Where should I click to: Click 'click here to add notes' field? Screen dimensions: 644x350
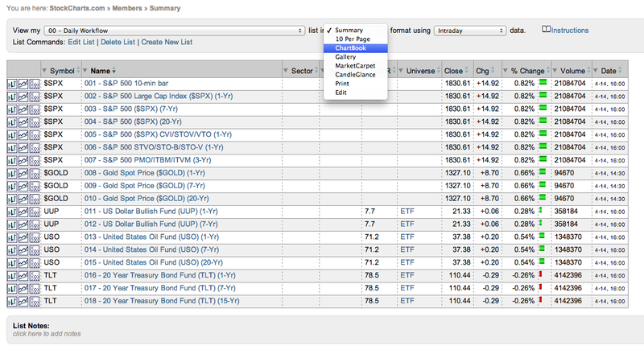47,334
